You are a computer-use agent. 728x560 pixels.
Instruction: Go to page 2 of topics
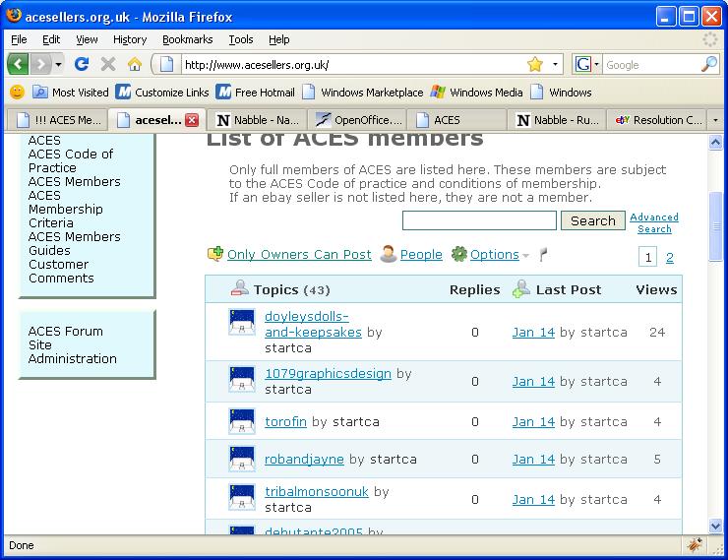(x=670, y=258)
